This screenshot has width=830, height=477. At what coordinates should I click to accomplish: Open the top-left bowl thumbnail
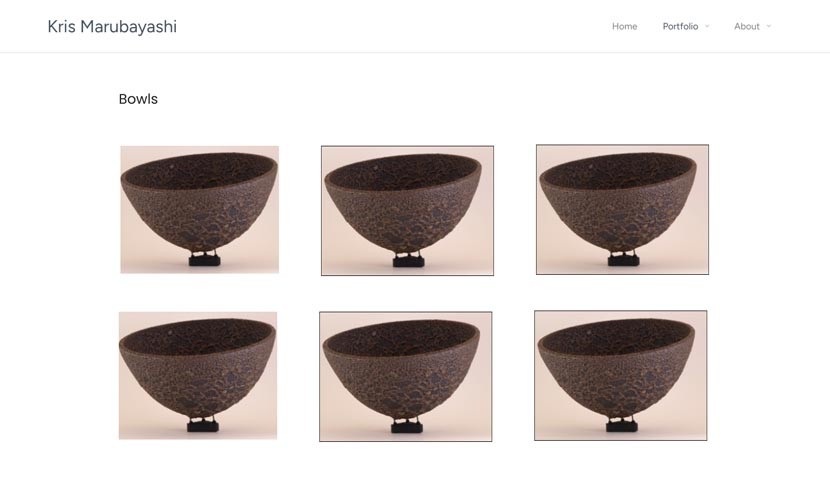[200, 210]
